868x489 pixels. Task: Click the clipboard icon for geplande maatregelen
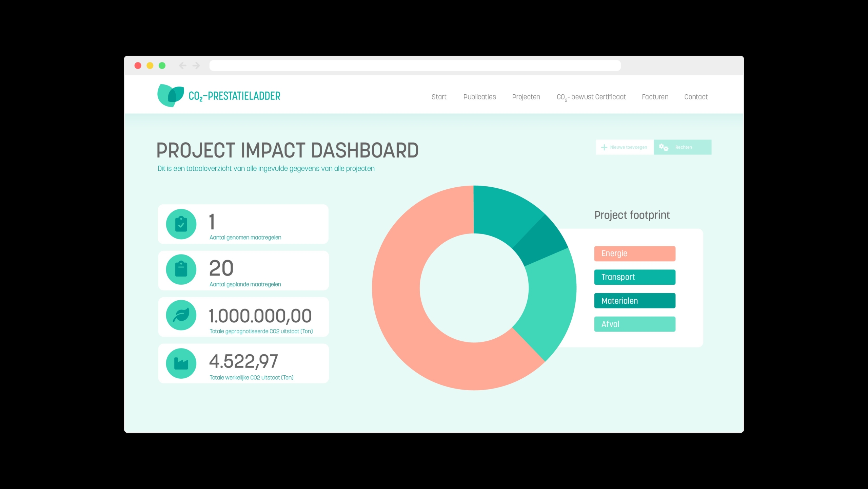pos(181,269)
